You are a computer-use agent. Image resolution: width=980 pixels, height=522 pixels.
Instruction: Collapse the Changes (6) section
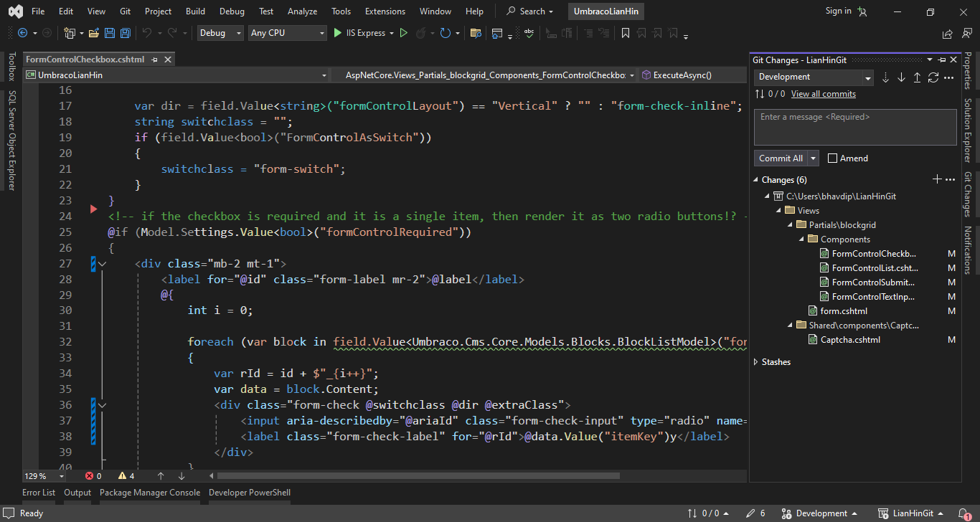pos(756,180)
